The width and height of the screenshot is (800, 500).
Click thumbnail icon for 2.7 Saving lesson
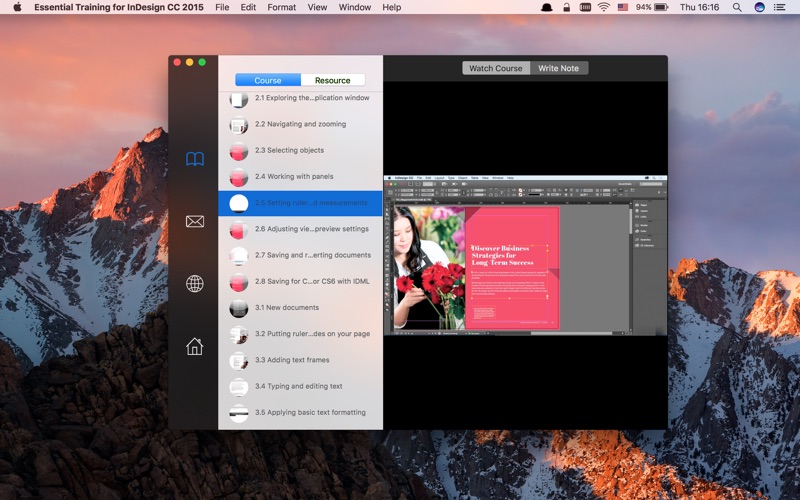tap(238, 256)
